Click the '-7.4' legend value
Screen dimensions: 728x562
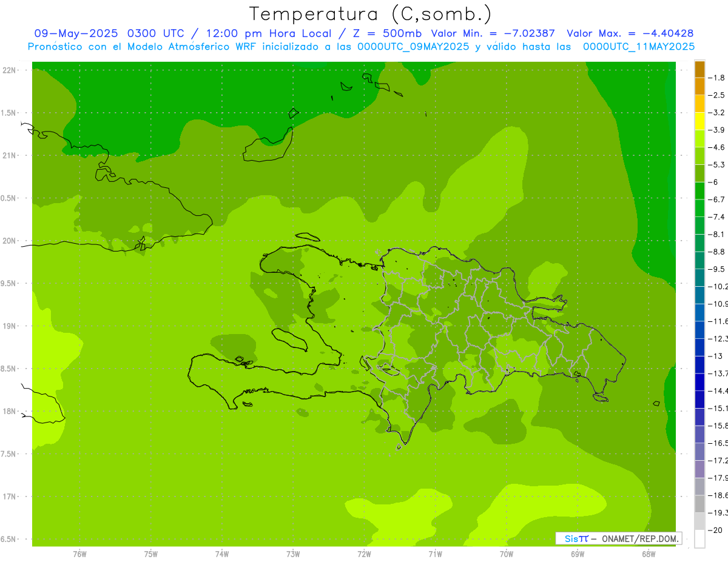pos(716,217)
